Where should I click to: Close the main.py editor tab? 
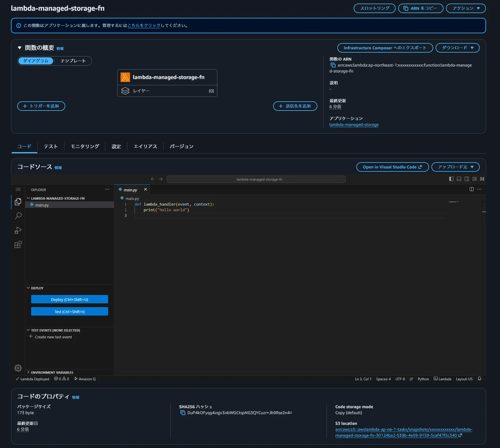point(145,189)
